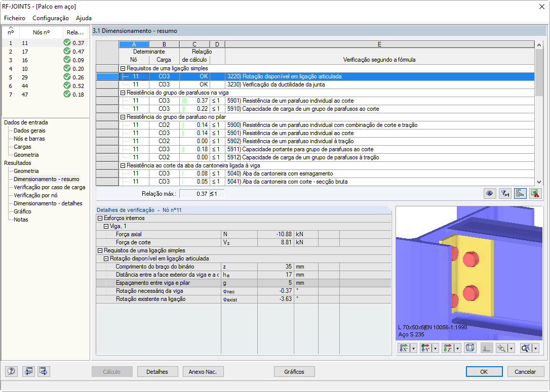Click the Detalhes button
Viewport: 550px width, 392px height.
pos(157,372)
